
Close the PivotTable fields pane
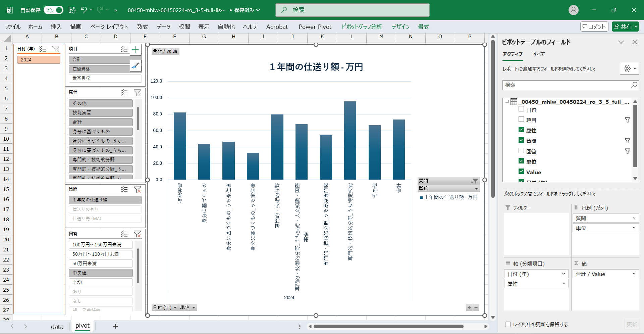pyautogui.click(x=634, y=42)
